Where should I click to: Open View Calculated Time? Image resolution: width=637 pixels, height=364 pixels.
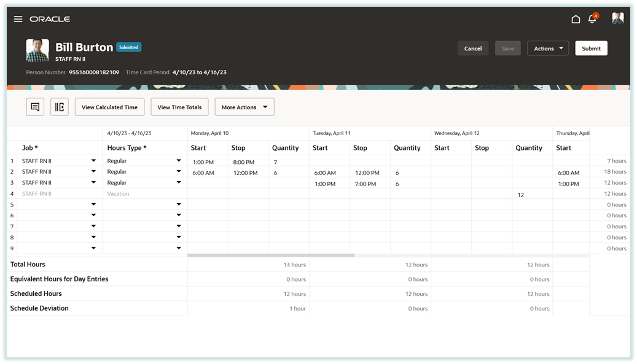click(x=109, y=107)
